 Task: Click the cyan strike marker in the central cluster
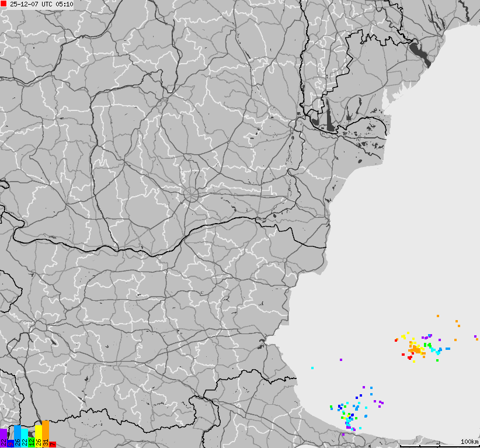click(438, 352)
